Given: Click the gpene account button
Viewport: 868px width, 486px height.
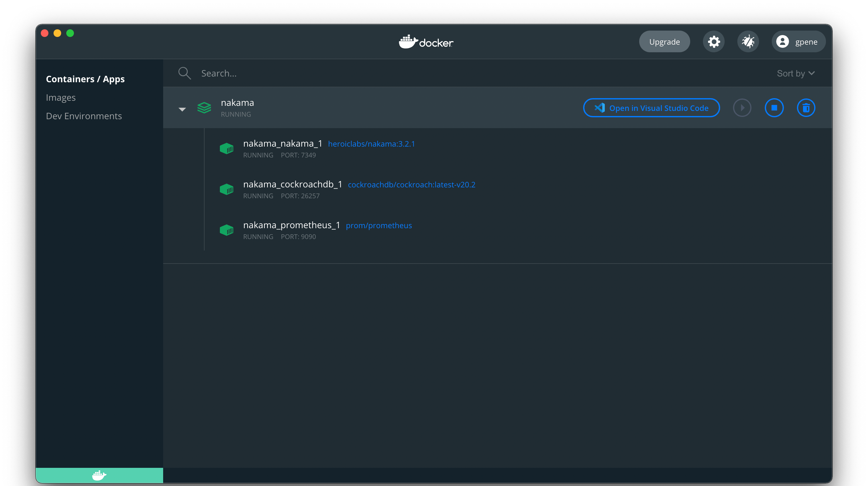Looking at the screenshot, I should tap(798, 42).
